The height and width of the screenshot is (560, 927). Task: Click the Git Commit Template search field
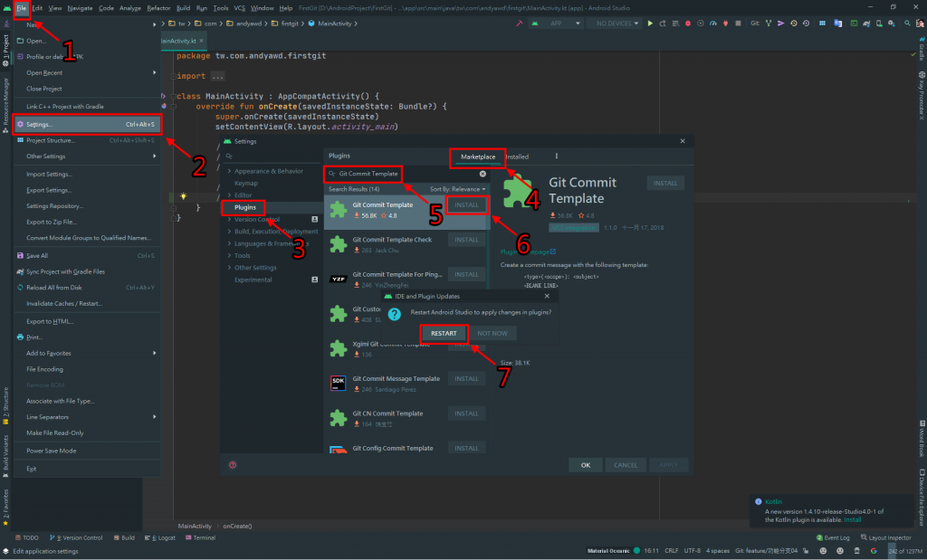click(405, 174)
